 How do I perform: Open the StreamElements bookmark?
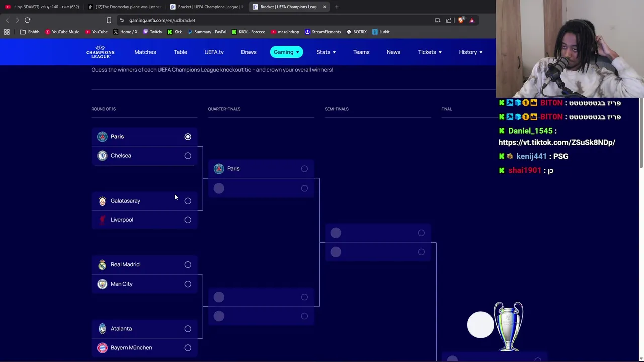coord(323,32)
